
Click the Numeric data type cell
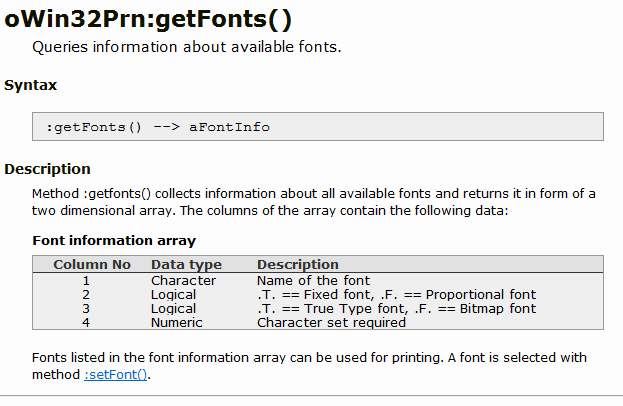click(x=177, y=322)
